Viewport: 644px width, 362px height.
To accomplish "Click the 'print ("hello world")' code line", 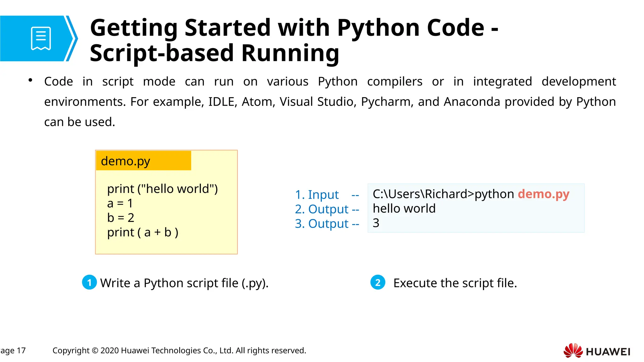I will tap(162, 189).
